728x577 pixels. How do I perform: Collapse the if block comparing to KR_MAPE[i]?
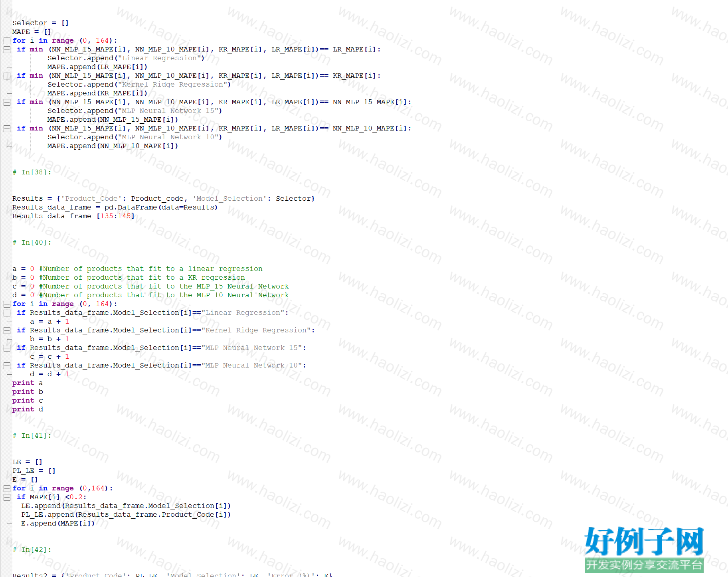point(7,76)
